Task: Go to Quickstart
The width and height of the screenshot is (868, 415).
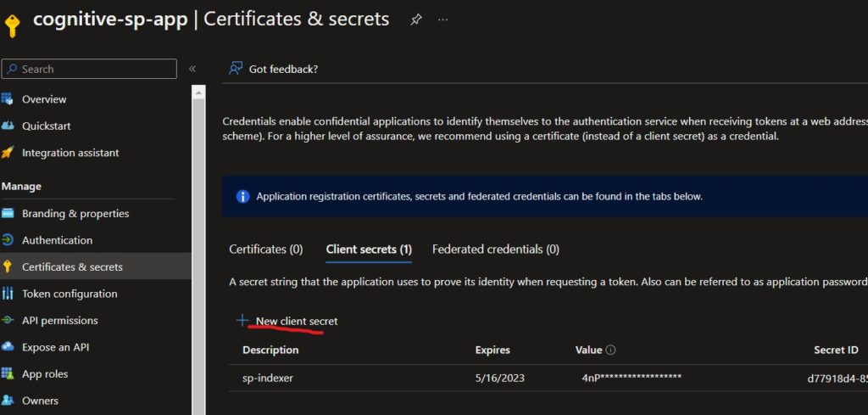Action: click(x=47, y=126)
